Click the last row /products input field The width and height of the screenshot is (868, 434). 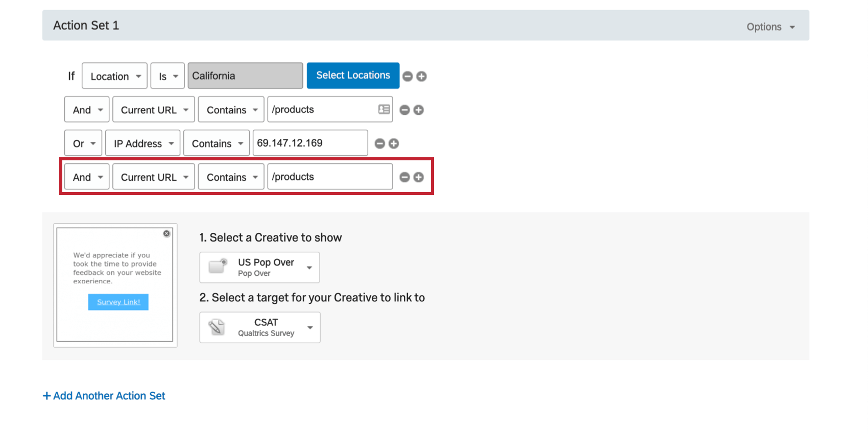click(x=330, y=177)
